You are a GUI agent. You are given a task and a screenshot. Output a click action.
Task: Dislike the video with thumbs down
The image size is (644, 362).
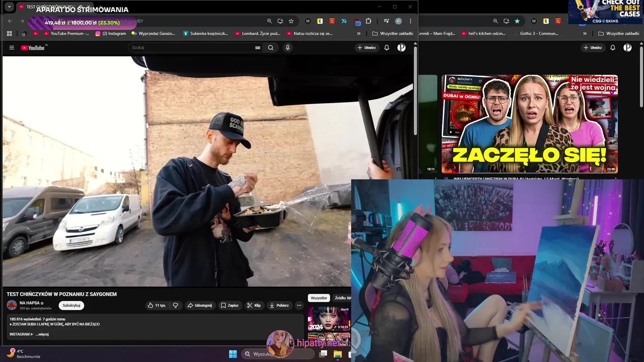click(x=176, y=305)
